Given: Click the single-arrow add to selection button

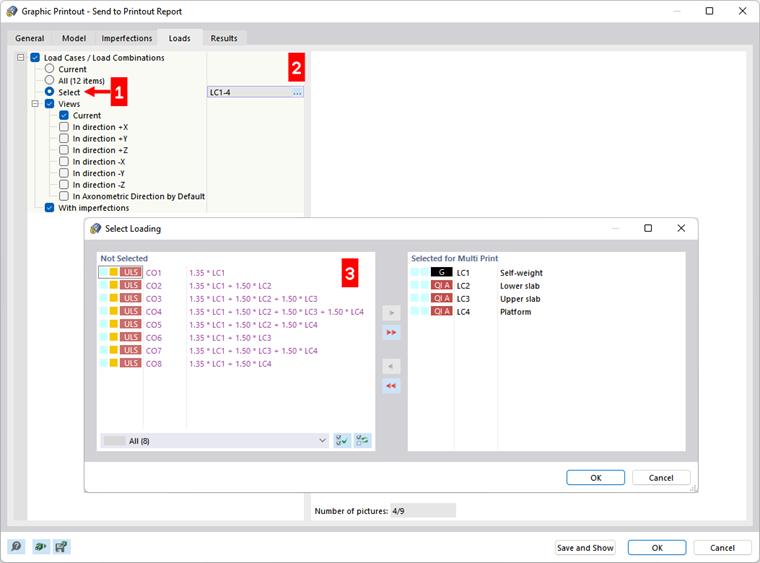Looking at the screenshot, I should tap(391, 313).
